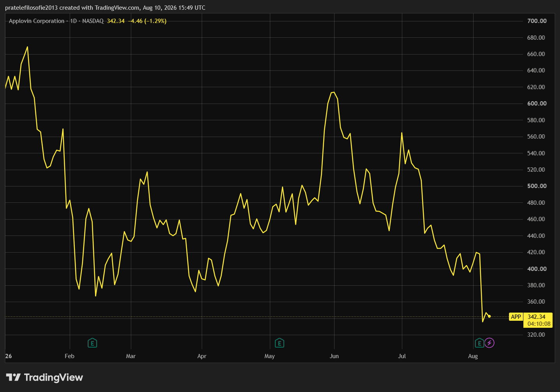Click the 460.00 price axis label
Screen dimensions: 560x392
click(536, 219)
